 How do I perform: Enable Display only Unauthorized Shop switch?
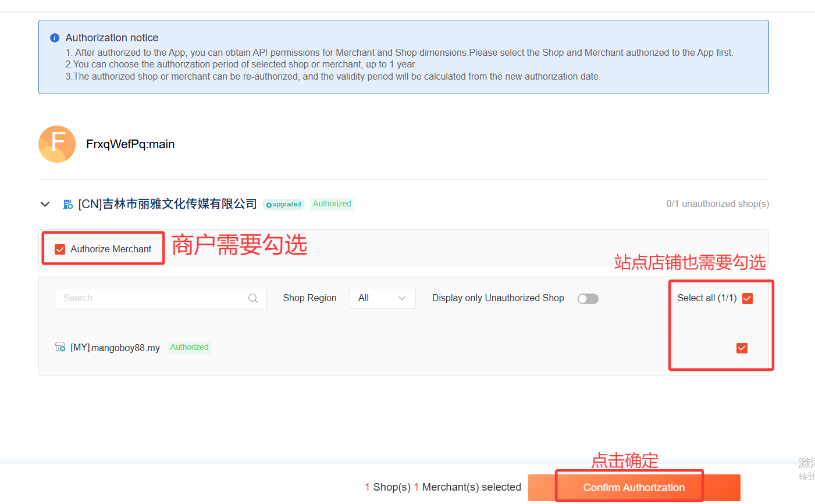point(588,299)
